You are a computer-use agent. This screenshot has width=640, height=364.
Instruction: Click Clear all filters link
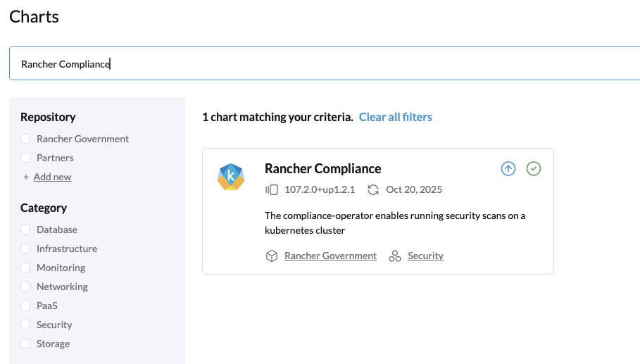[396, 117]
